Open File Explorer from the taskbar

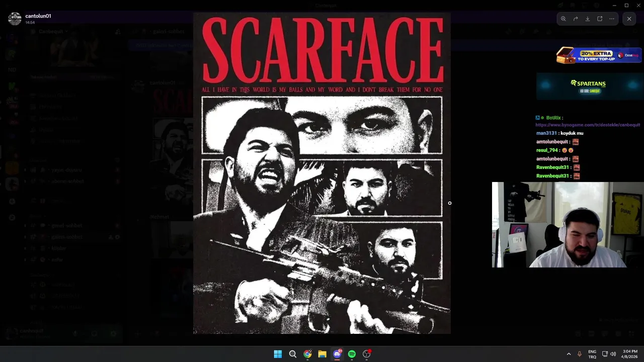(322, 354)
